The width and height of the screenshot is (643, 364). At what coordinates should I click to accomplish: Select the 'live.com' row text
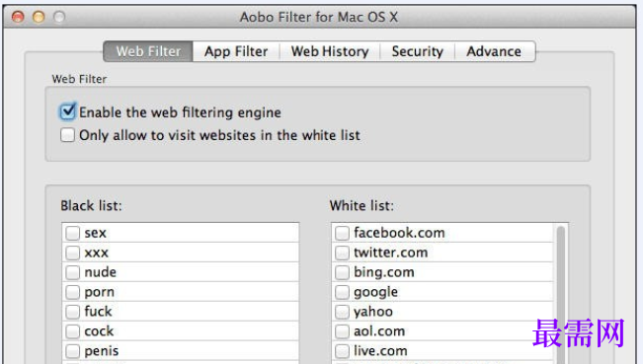[380, 350]
